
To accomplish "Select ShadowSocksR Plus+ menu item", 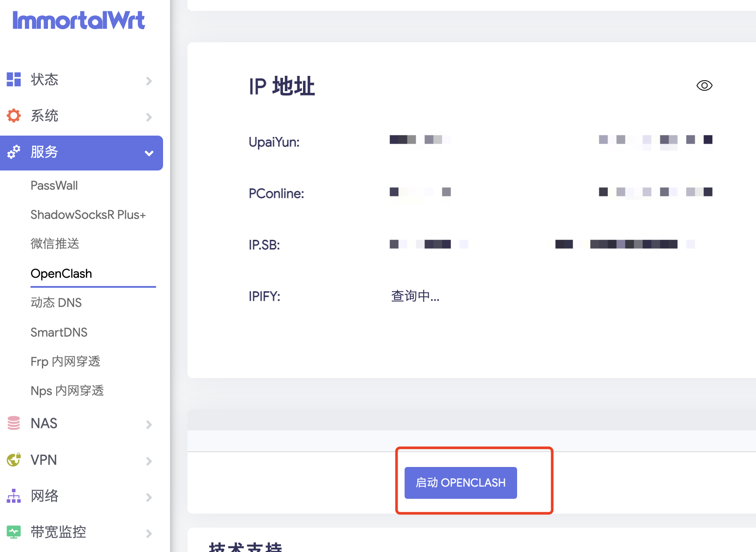I will tap(88, 215).
